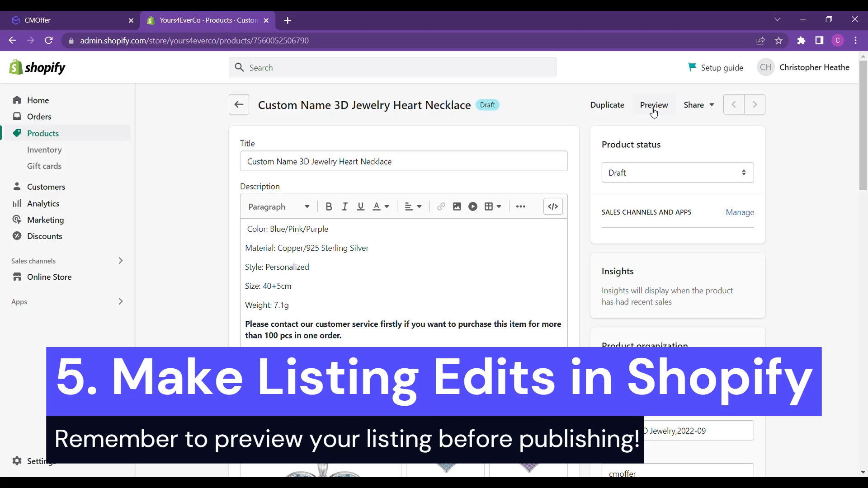Image resolution: width=868 pixels, height=488 pixels.
Task: Click the more options ellipsis icon
Action: tap(520, 206)
